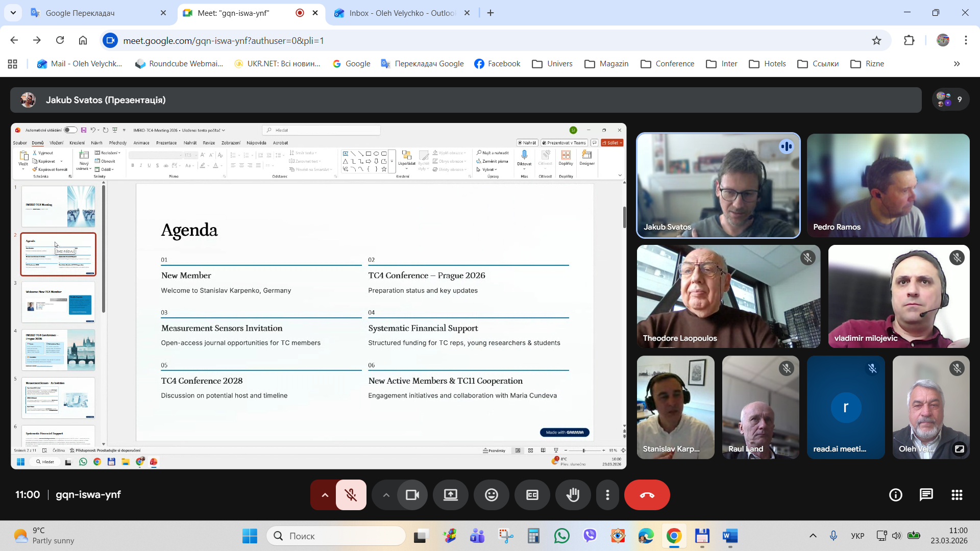Open the emoji reactions button

(491, 495)
